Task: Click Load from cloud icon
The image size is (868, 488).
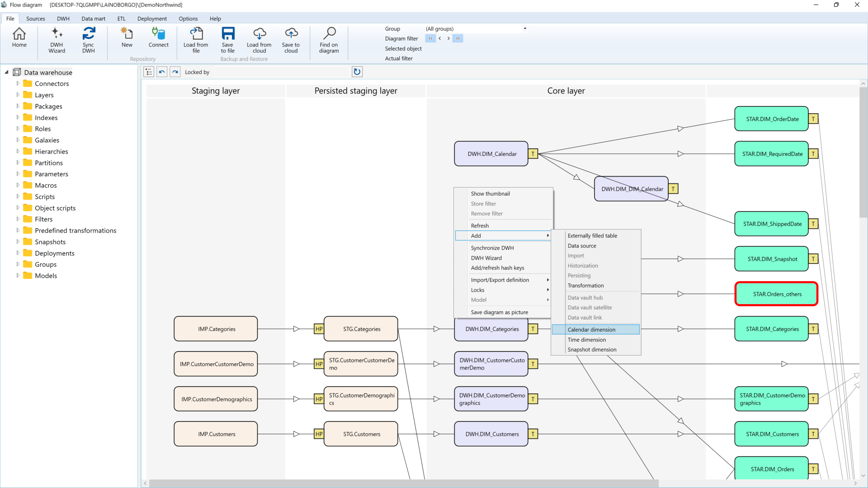Action: click(x=259, y=40)
